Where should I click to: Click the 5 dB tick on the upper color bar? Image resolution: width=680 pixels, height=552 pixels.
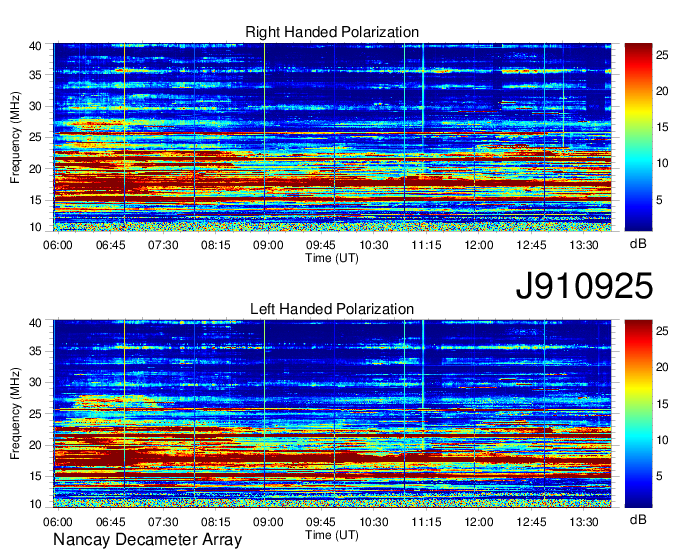659,200
